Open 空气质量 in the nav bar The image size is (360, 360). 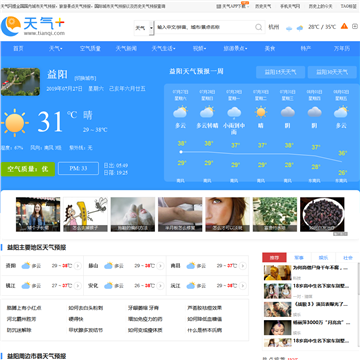[90, 49]
